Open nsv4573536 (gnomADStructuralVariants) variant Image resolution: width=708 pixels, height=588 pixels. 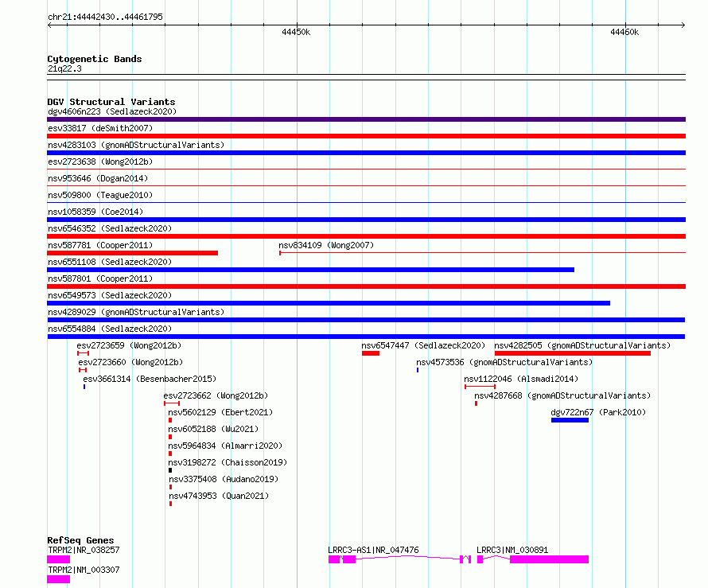[504, 362]
